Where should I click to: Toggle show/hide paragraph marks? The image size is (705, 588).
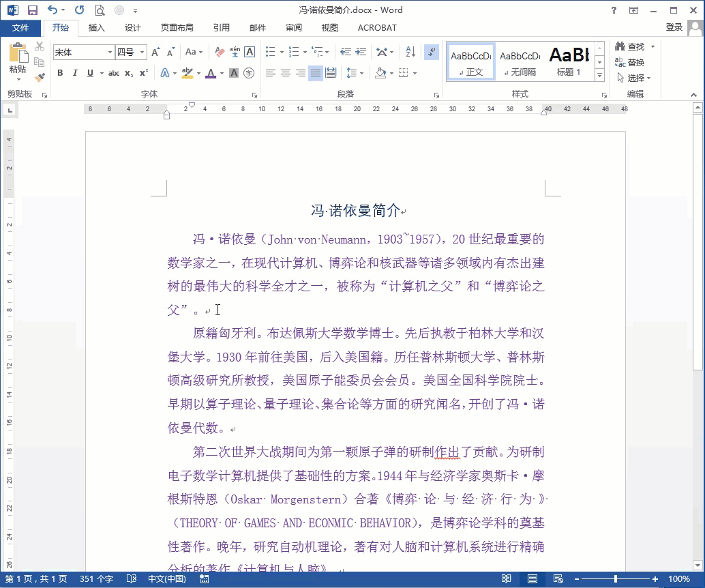pyautogui.click(x=431, y=52)
